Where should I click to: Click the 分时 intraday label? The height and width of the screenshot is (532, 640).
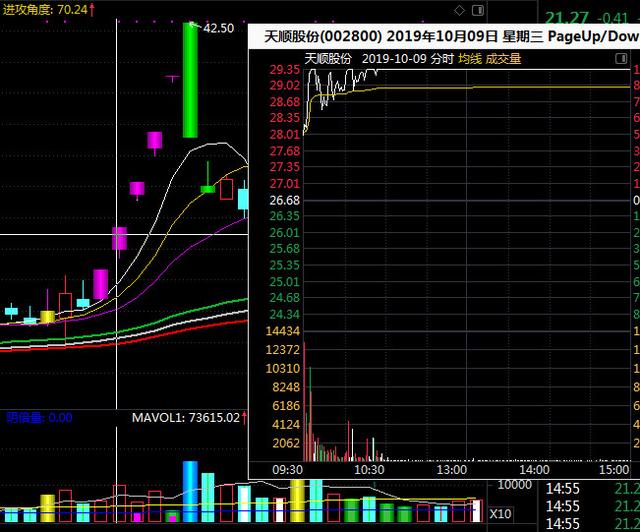[442, 59]
